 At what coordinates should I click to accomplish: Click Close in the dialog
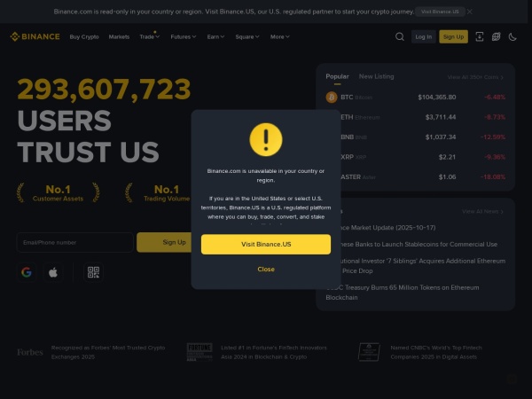(266, 269)
